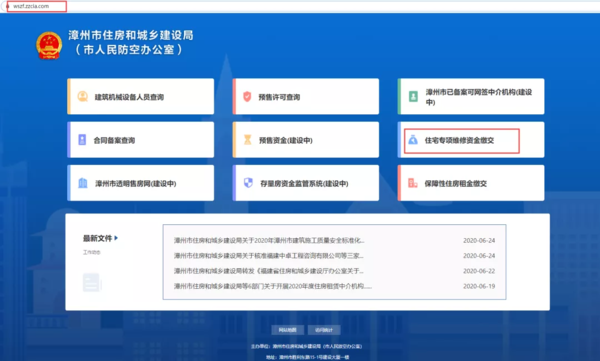Screen dimensions: 600x361
Task: Click the 2020-06-22 date entry
Action: (479, 271)
